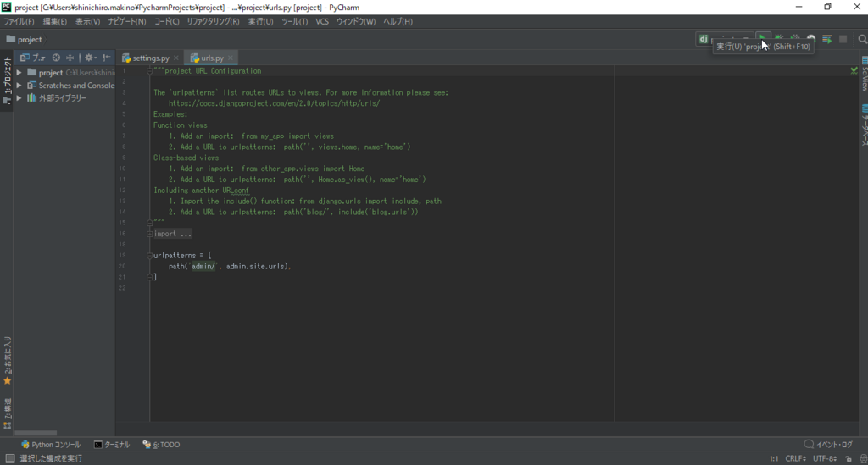Click scroll from source target icon
The width and height of the screenshot is (868, 465).
click(56, 58)
